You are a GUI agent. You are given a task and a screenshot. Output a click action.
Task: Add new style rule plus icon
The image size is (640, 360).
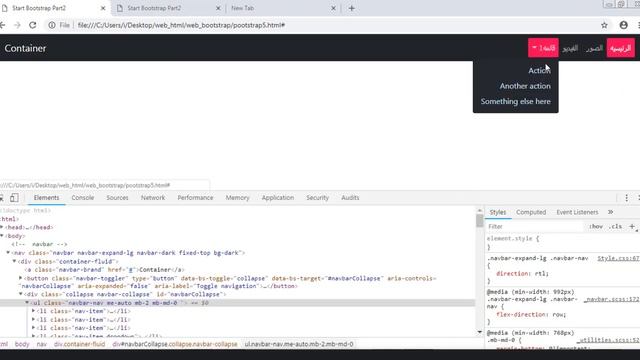pyautogui.click(x=632, y=226)
